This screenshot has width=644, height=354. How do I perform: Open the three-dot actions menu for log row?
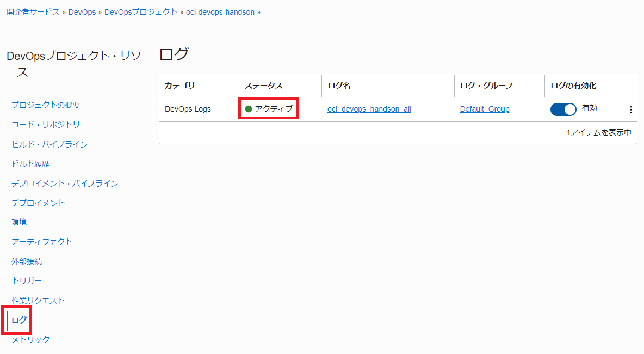pyautogui.click(x=631, y=109)
